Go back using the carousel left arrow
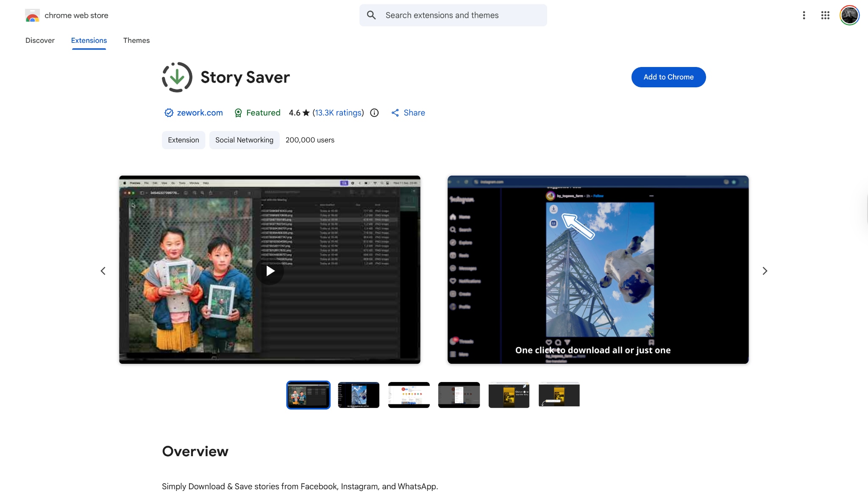Viewport: 868px width, 499px height. [103, 270]
